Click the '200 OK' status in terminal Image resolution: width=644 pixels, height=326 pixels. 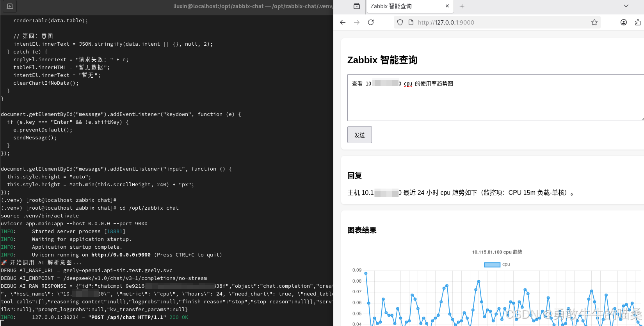(179, 317)
